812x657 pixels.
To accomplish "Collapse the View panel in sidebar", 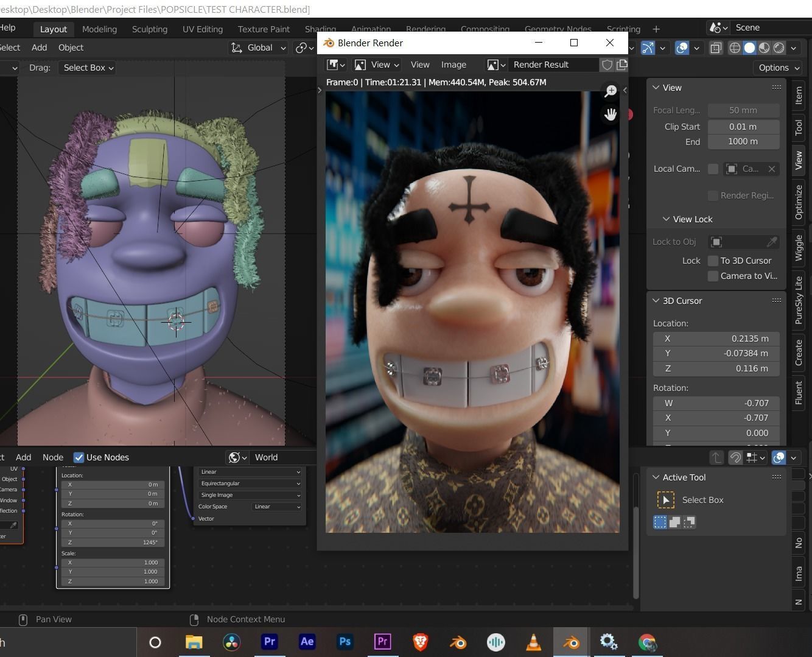I will pos(656,88).
